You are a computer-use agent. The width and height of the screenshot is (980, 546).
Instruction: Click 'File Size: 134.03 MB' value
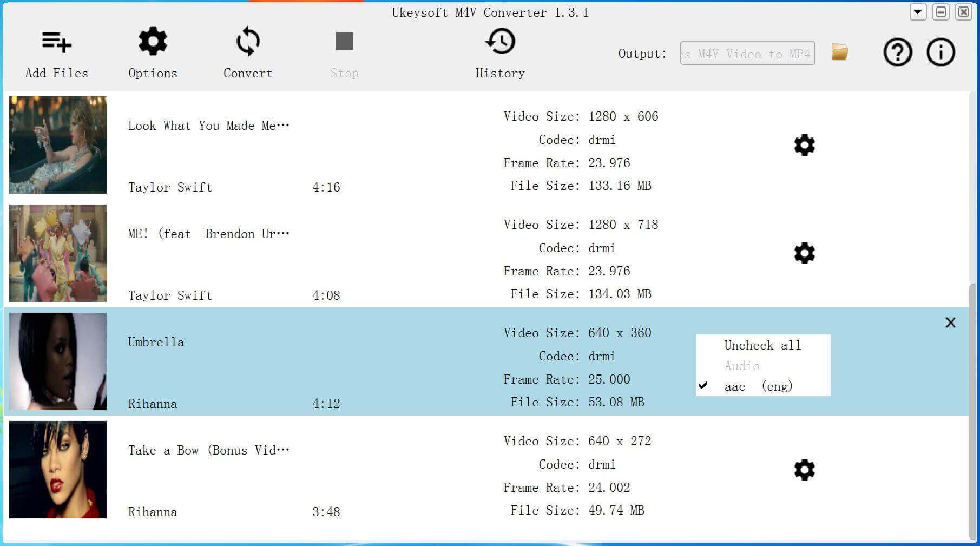click(620, 294)
